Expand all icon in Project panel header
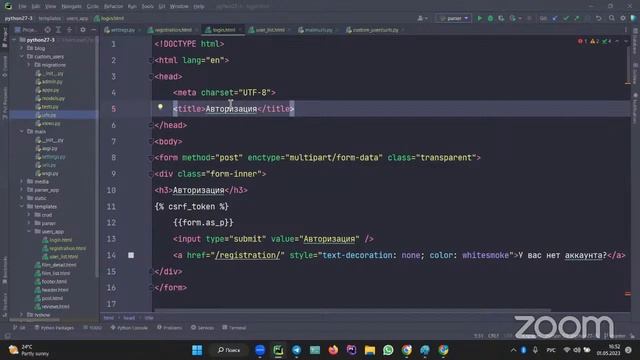Screen dimensions: 640x360 click(58, 30)
